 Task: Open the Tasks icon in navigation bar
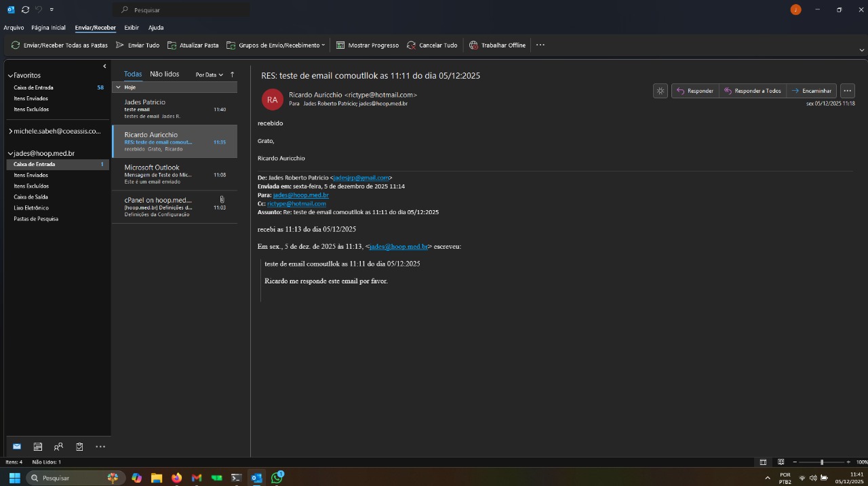coord(79,447)
